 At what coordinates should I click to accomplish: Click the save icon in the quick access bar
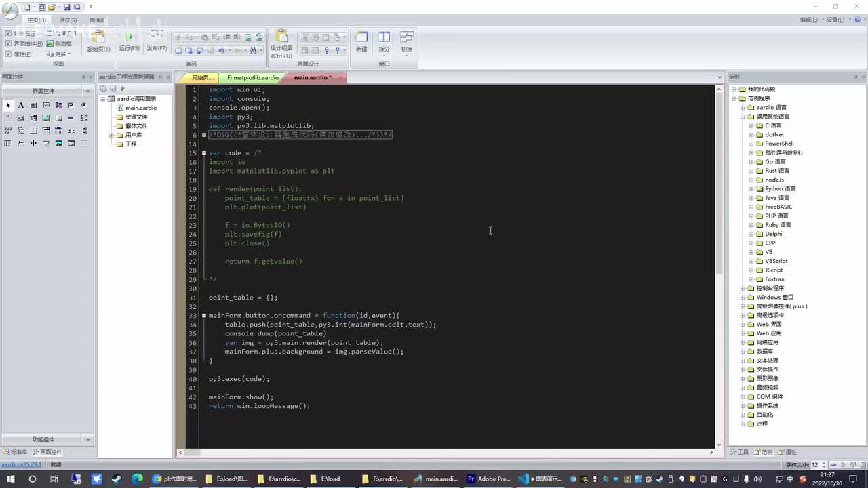pyautogui.click(x=67, y=7)
